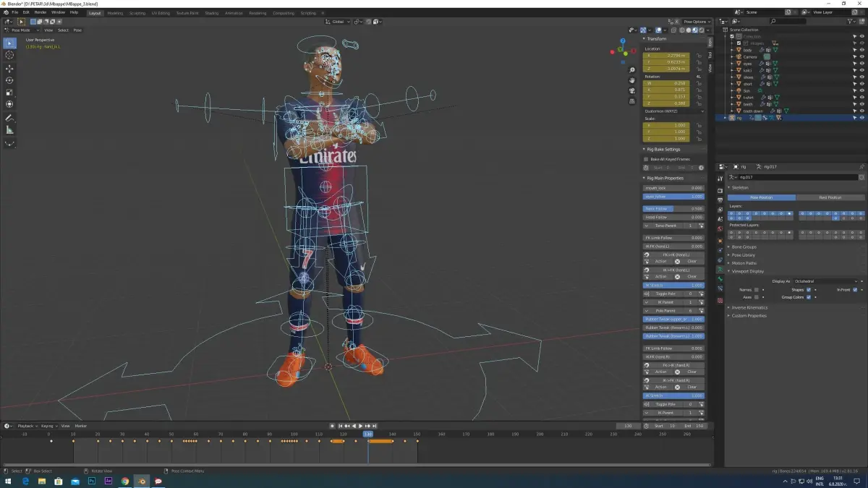Switch to Shading workspace tab

212,13
